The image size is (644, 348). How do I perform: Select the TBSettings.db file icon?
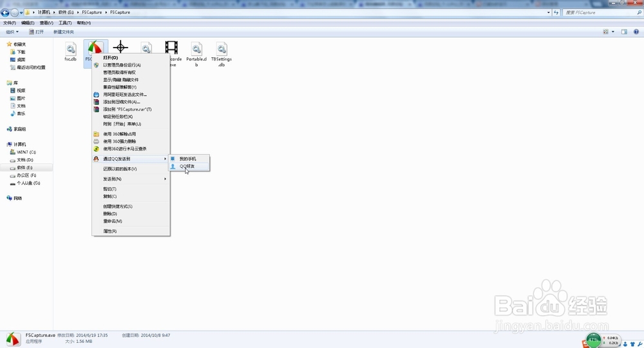point(222,49)
